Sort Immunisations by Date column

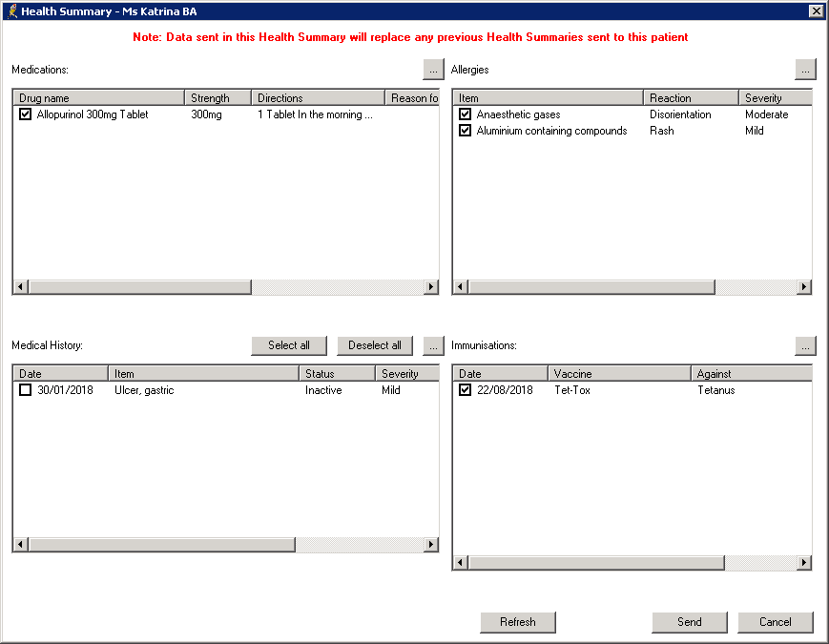click(500, 374)
